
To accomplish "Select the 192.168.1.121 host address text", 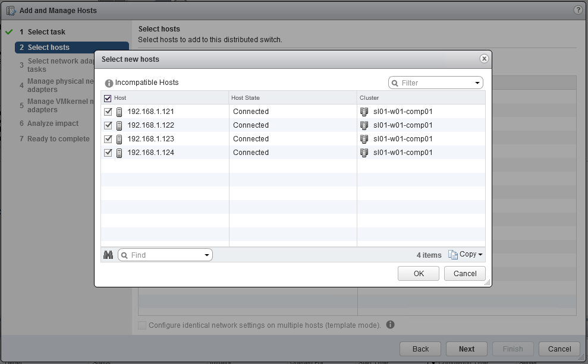I will click(x=151, y=112).
